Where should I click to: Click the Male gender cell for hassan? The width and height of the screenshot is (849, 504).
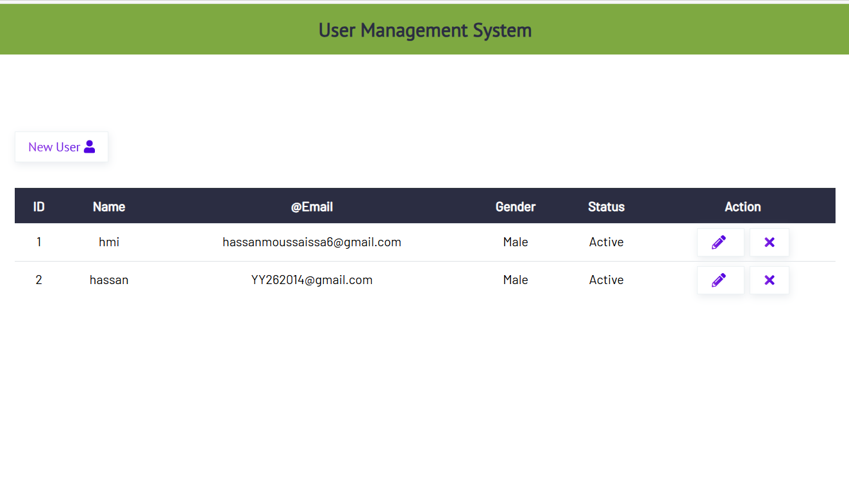[x=516, y=280]
